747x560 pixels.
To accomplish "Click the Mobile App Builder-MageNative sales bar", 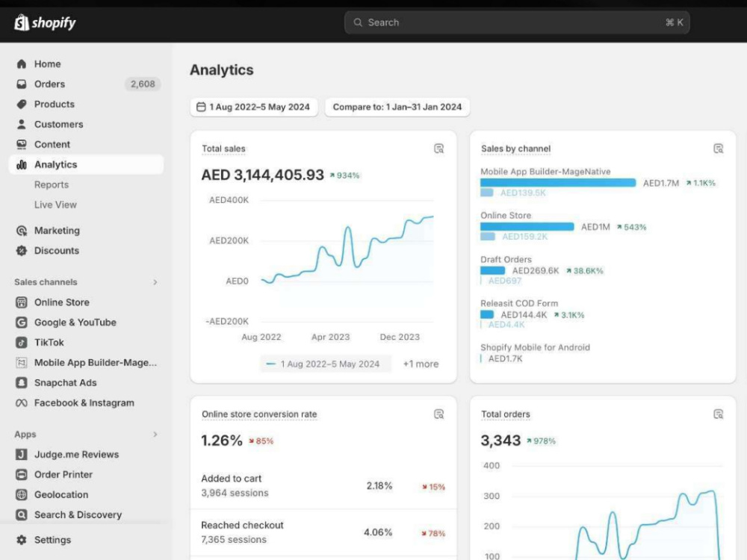I will point(558,183).
